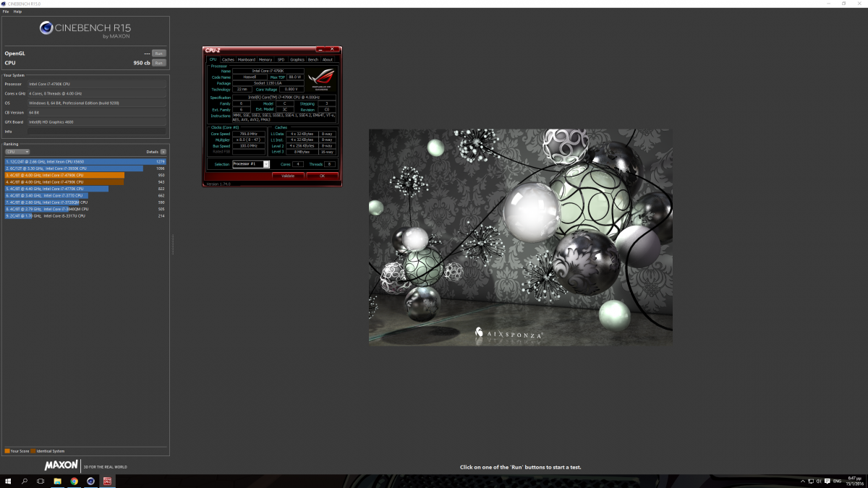This screenshot has height=488, width=868.
Task: Run the OpenGL benchmark test
Action: (158, 53)
